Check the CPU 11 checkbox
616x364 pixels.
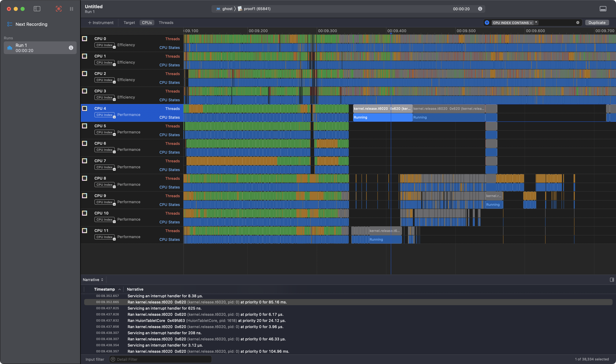click(x=85, y=231)
